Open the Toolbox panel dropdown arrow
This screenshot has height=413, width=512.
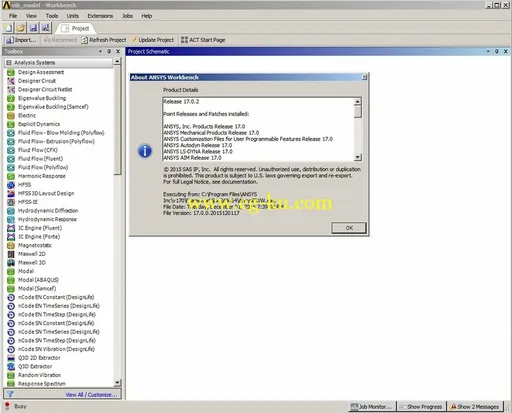[x=100, y=51]
